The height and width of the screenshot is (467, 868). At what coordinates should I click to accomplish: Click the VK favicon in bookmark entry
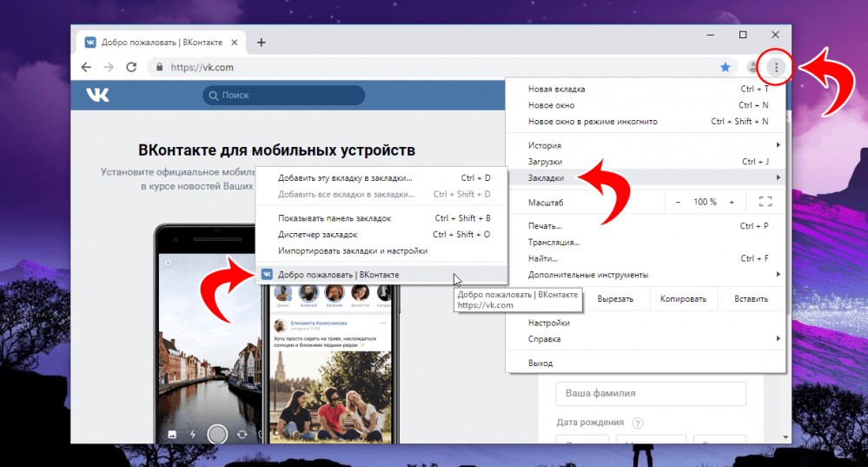[x=267, y=274]
